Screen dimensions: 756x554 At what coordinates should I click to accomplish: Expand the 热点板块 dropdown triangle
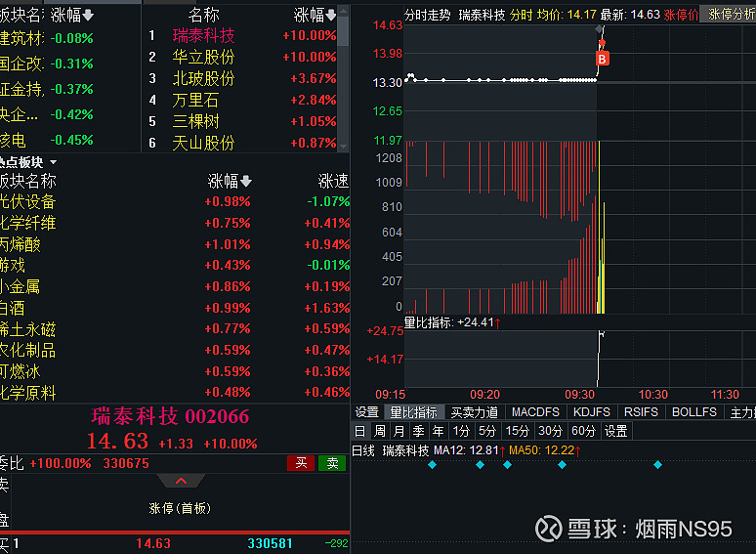54,162
